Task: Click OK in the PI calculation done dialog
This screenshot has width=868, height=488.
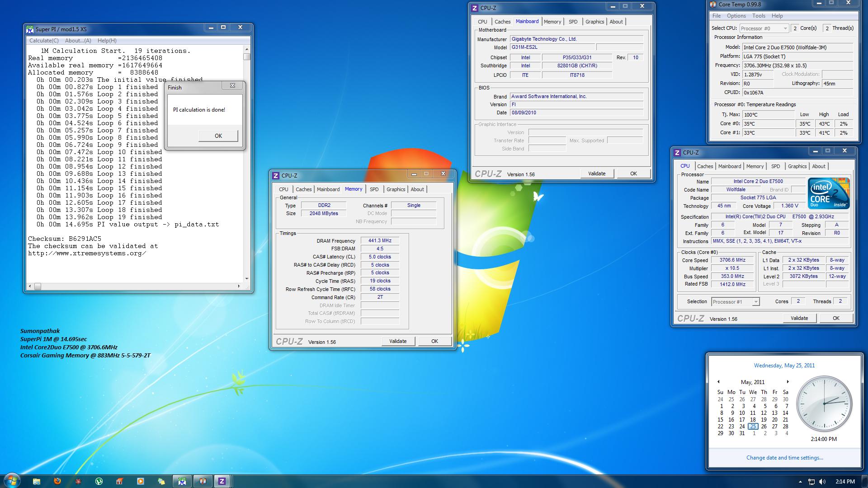Action: click(x=218, y=136)
